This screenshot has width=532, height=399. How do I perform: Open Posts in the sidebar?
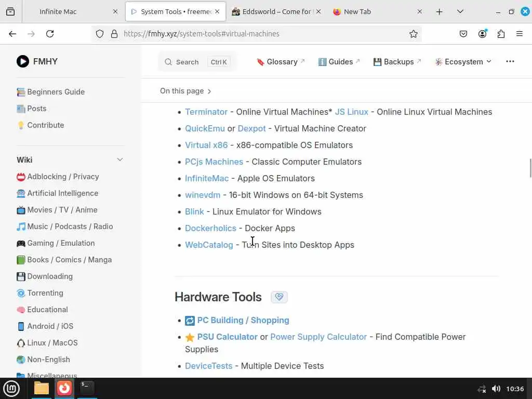pos(32,109)
